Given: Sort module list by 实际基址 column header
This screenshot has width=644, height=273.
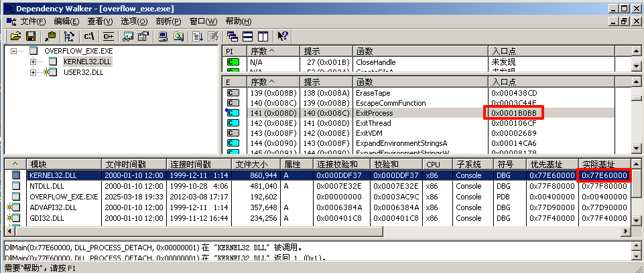Looking at the screenshot, I should point(604,165).
